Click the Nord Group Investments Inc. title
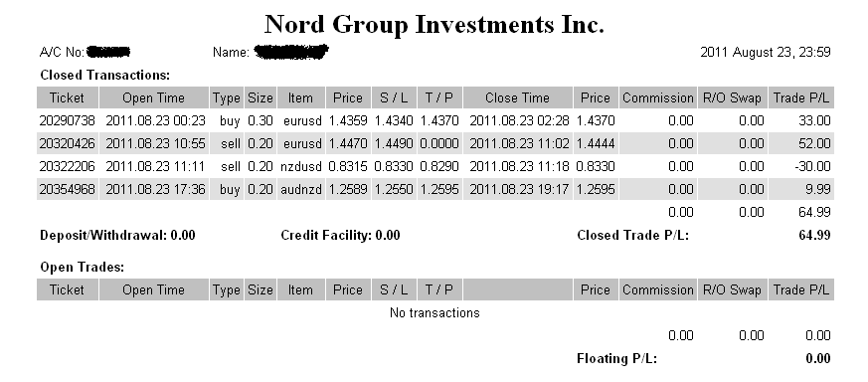 [434, 25]
